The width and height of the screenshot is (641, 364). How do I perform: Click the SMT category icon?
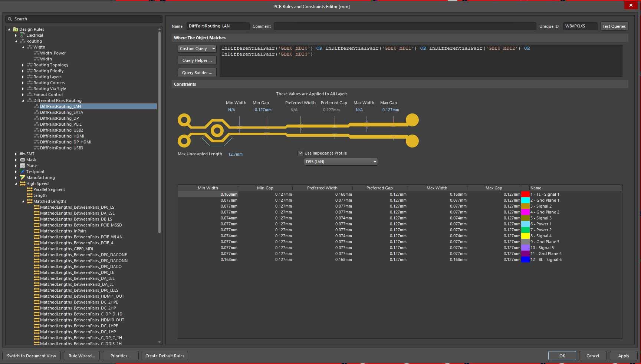(23, 154)
